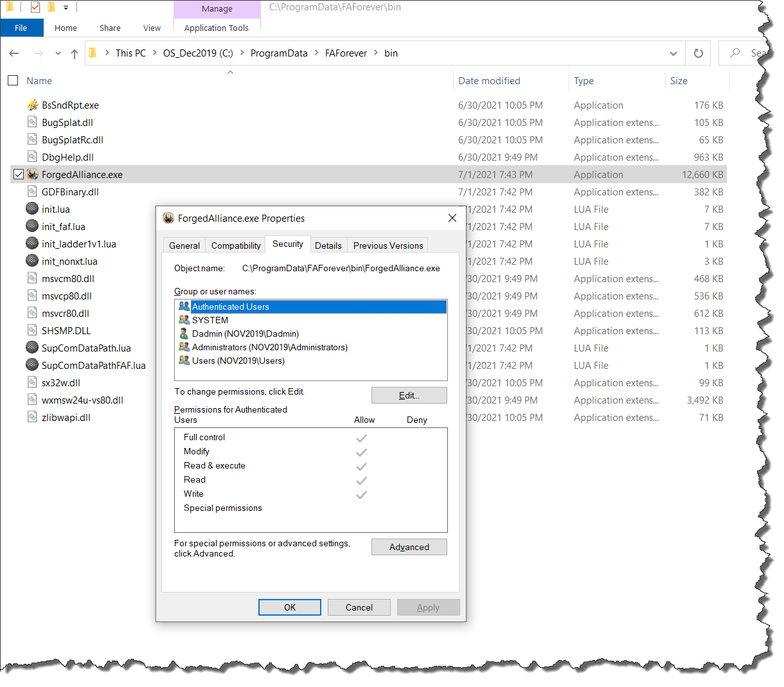Click the GDFBinary.dll file icon
This screenshot has width=784, height=687.
(x=33, y=192)
